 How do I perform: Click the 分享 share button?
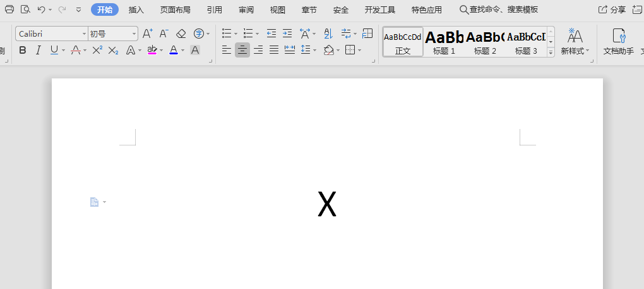(x=612, y=9)
